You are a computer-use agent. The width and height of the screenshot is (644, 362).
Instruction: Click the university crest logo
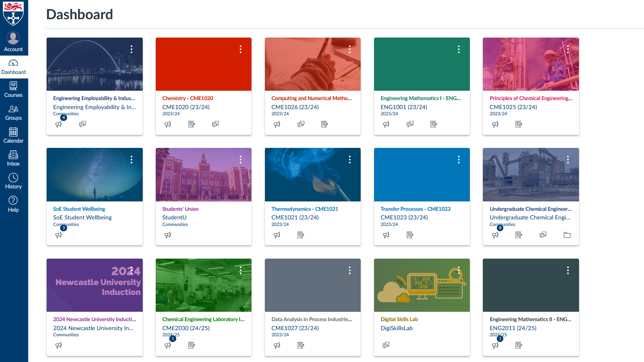tap(13, 13)
